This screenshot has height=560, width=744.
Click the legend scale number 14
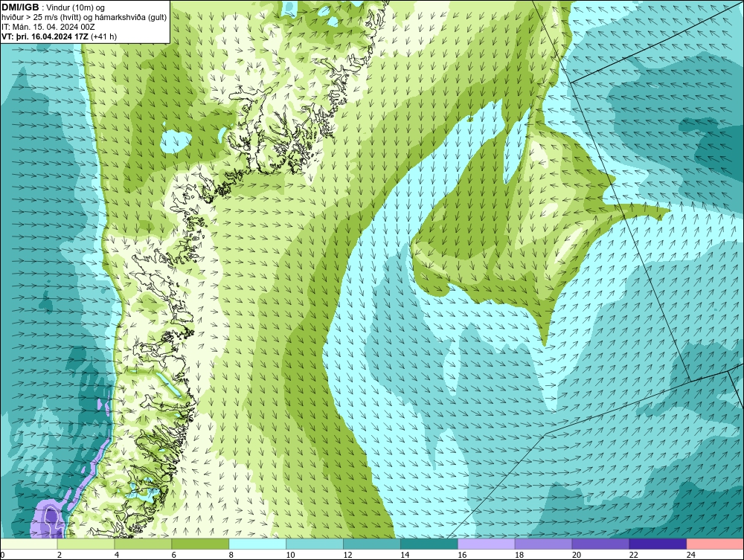pos(405,555)
